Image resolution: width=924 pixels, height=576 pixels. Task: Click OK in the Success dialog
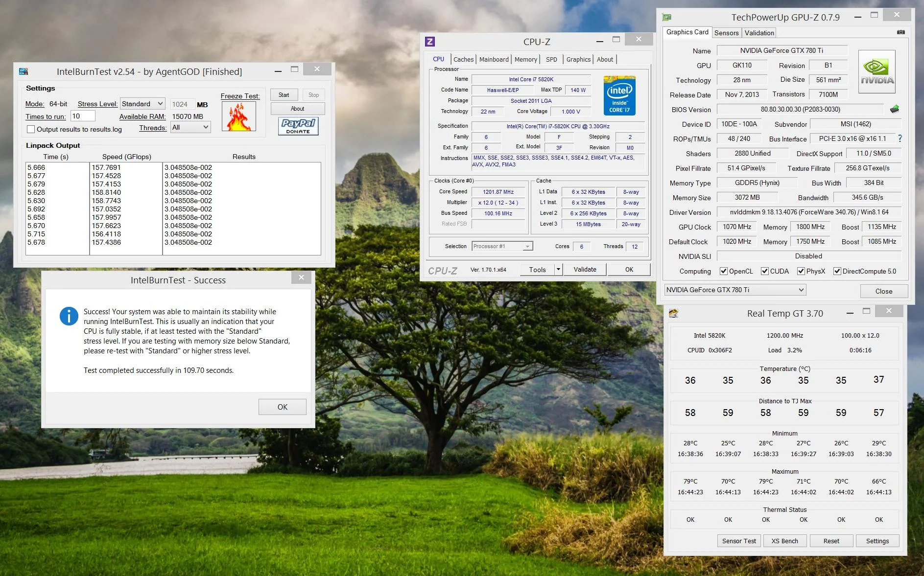pos(283,407)
